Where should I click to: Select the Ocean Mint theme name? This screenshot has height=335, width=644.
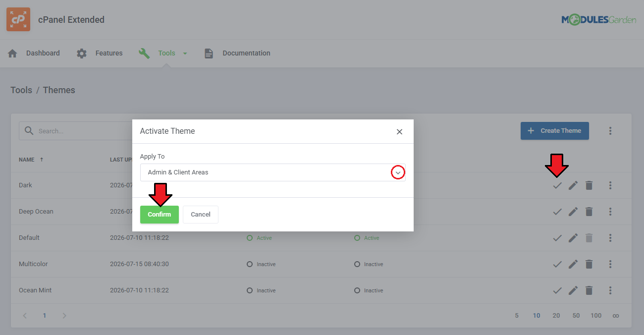tap(35, 290)
